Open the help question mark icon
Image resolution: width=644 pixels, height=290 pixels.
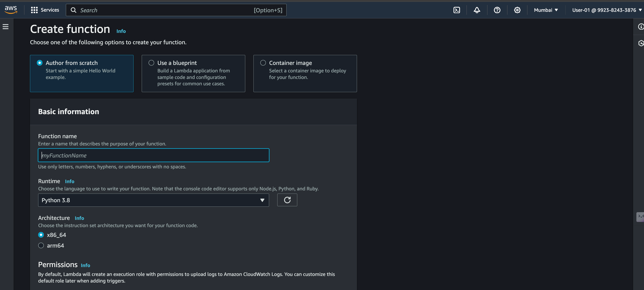point(497,10)
